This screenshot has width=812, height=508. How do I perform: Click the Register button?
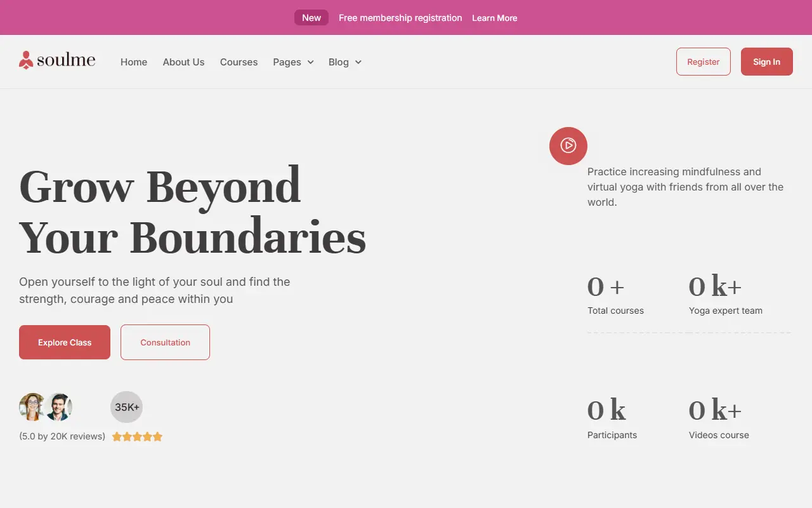pos(704,62)
